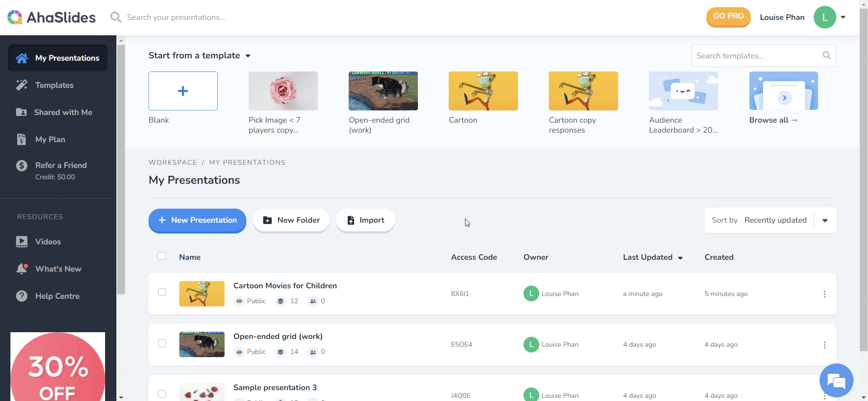Check the Sample presentation 3 checkbox

[162, 394]
